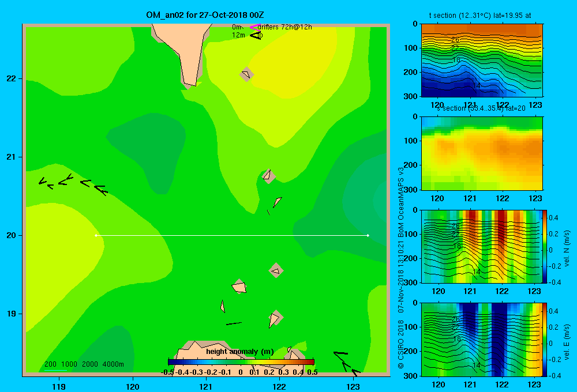577x392 pixels.
Task: Click the magenta 0m drifter arrow in legend
Action: tap(254, 27)
